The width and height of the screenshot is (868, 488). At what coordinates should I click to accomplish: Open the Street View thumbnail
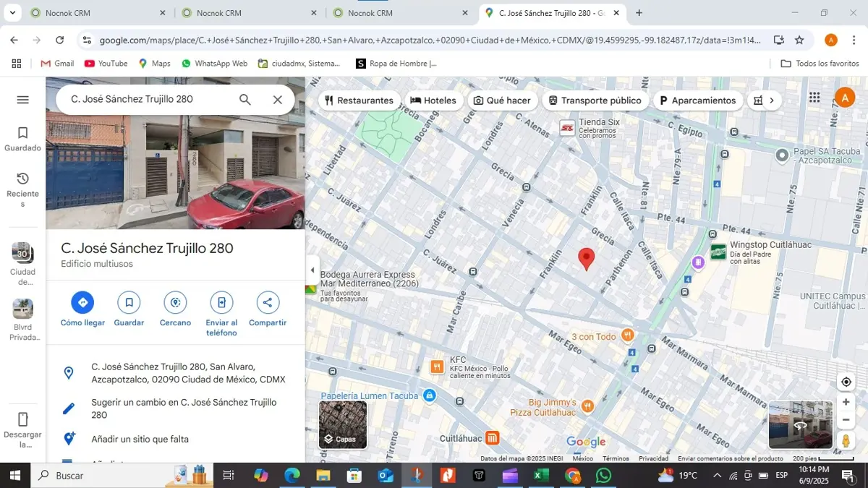click(x=801, y=425)
